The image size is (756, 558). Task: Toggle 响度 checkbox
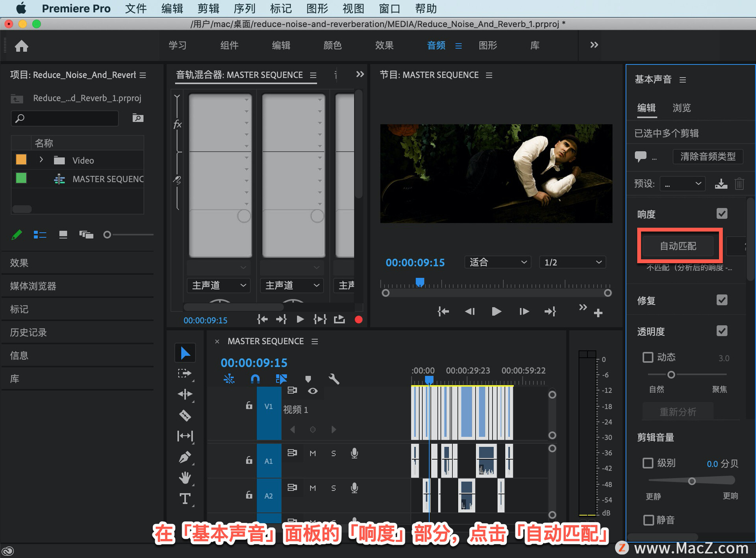pos(722,214)
